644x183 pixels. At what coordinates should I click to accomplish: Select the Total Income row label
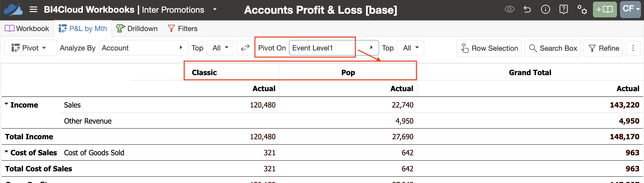(x=29, y=137)
